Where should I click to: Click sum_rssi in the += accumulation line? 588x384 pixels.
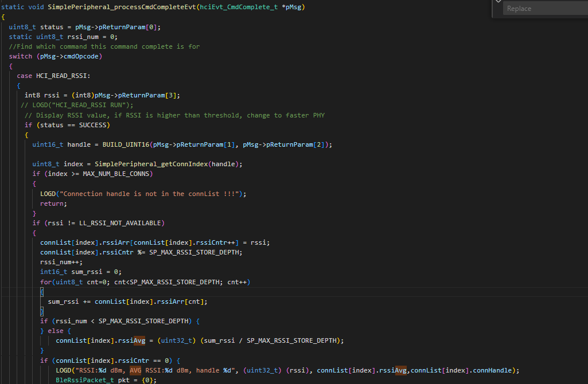[63, 301]
